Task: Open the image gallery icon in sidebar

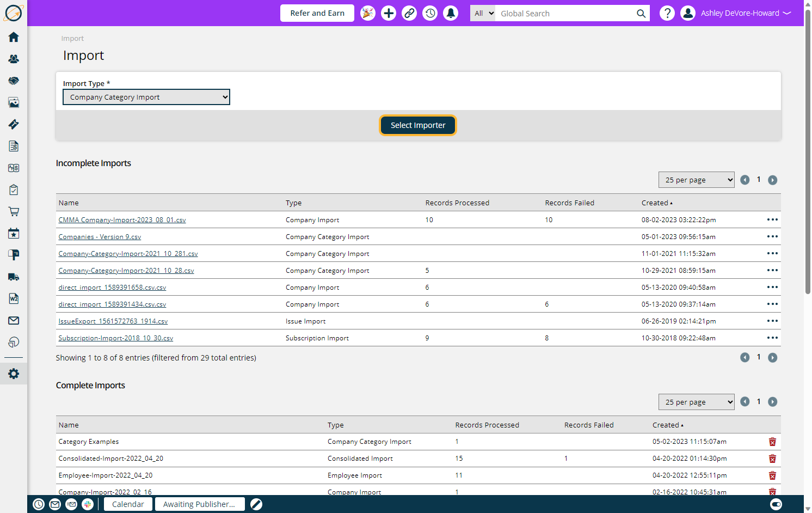Action: click(x=14, y=102)
